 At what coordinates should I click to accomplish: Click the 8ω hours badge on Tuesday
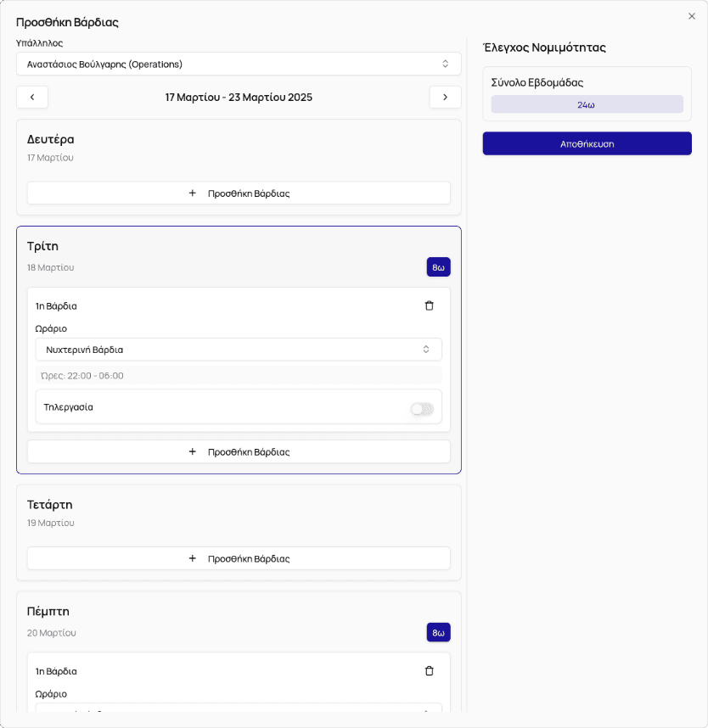tap(438, 267)
